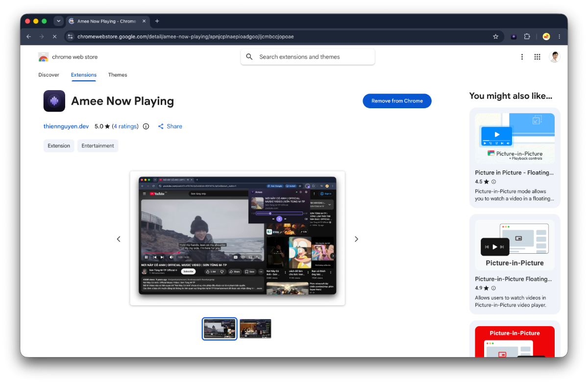This screenshot has height=384, width=588.
Task: Click the Entertainment category chip
Action: pos(98,146)
